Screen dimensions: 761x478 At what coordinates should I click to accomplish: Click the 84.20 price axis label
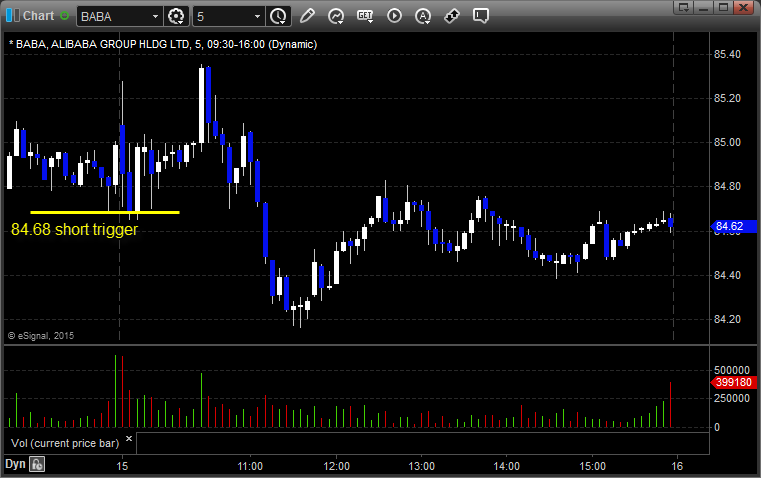tap(727, 319)
